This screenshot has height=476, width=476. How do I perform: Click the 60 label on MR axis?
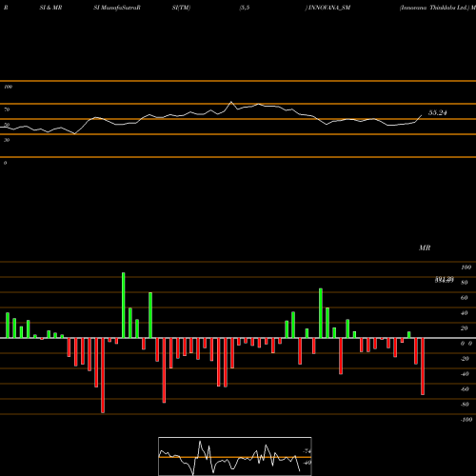(x=465, y=298)
